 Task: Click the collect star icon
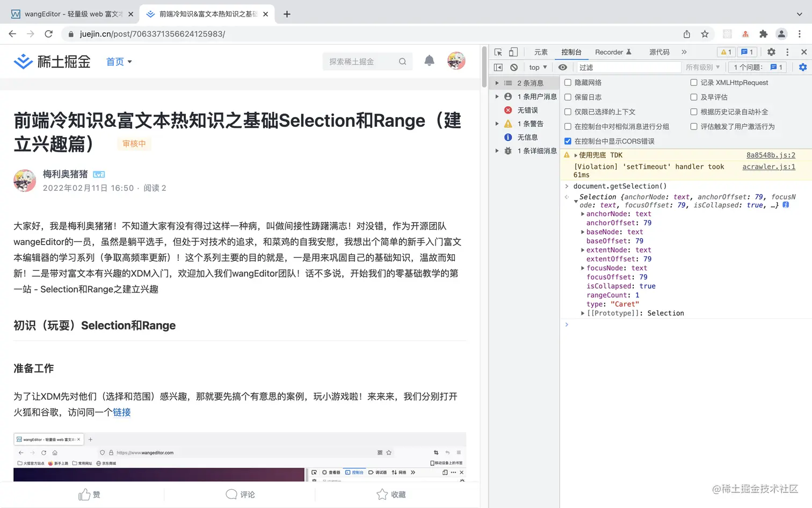[382, 494]
